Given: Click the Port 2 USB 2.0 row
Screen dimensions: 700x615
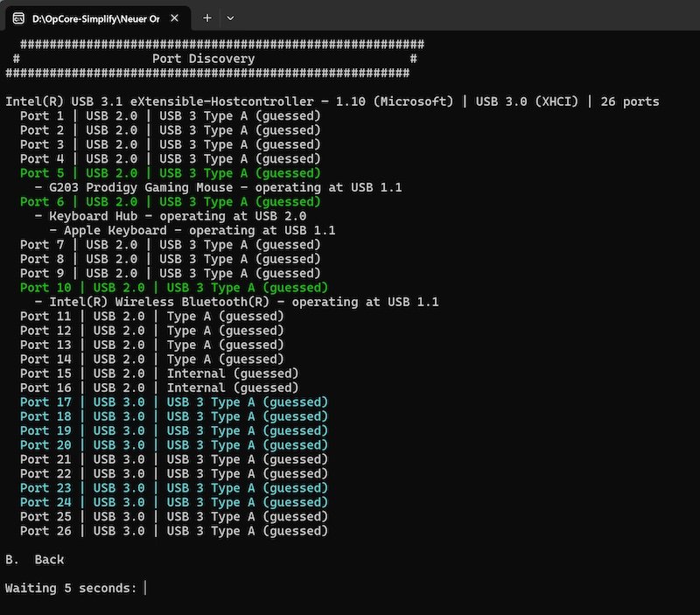Looking at the screenshot, I should click(x=170, y=130).
